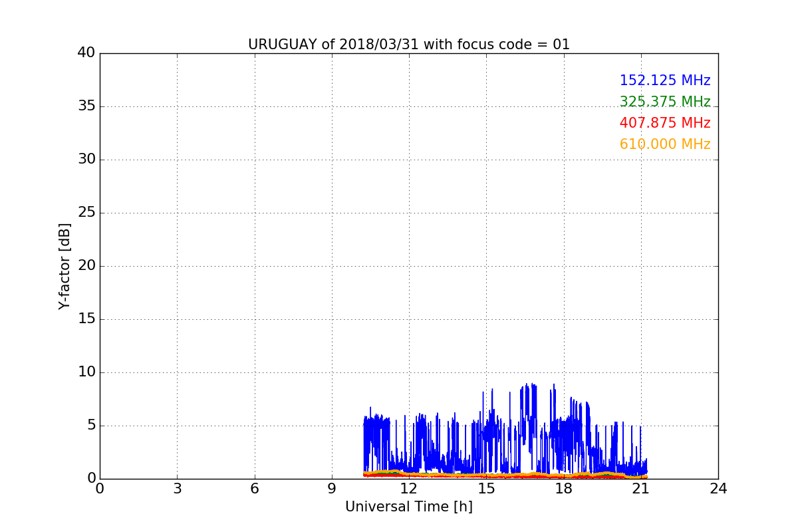Image resolution: width=798 pixels, height=532 pixels.
Task: Click the 'Universal Time [h]' axis label
Action: (x=409, y=507)
